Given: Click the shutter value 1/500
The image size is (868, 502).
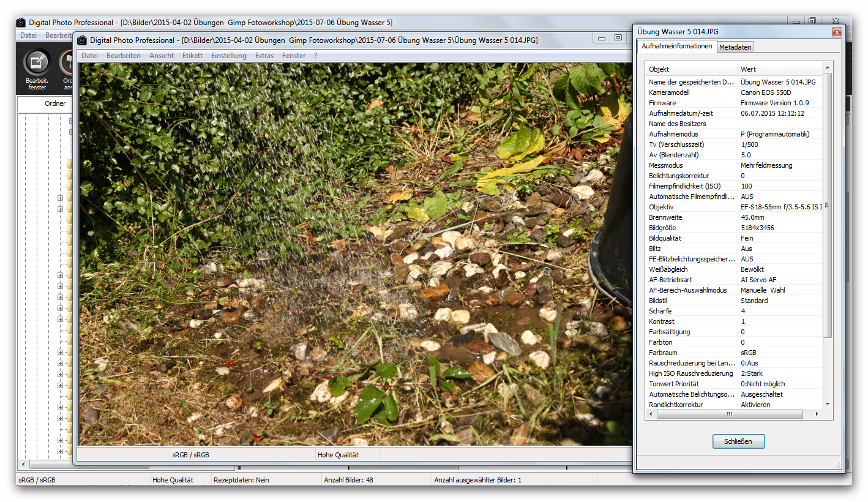Looking at the screenshot, I should tap(749, 144).
